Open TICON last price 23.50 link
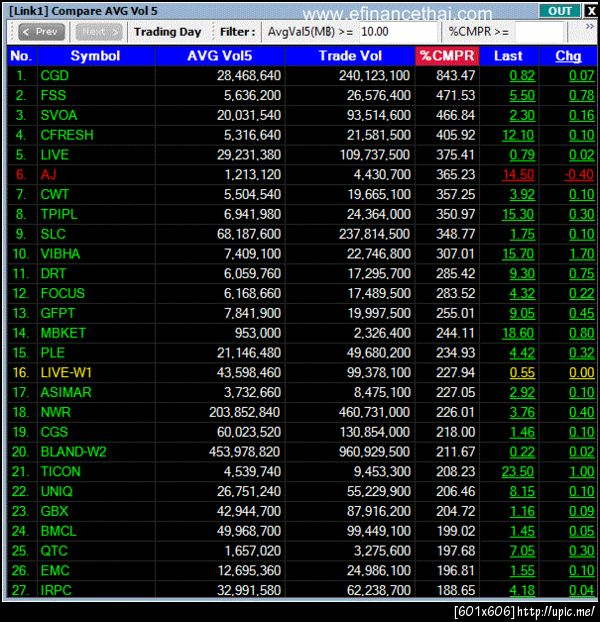Viewport: 600px width, 622px height. pos(518,472)
